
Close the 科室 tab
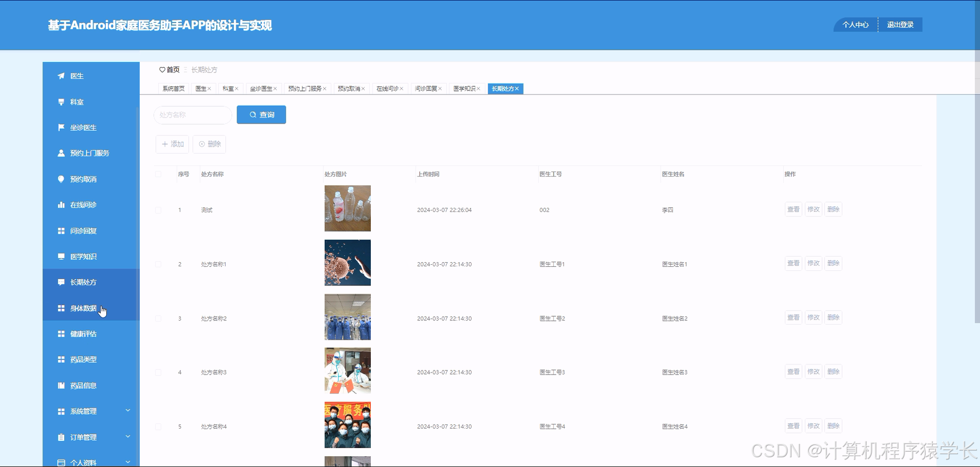[x=236, y=89]
